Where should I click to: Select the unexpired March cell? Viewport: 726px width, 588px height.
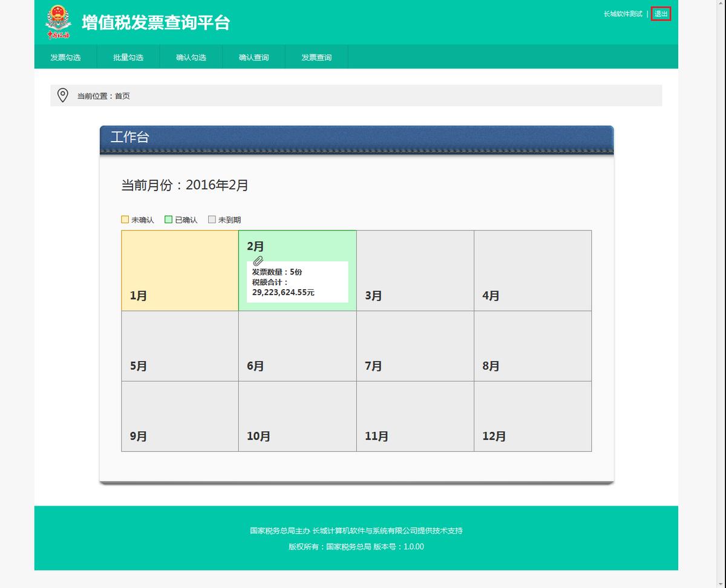click(x=414, y=269)
